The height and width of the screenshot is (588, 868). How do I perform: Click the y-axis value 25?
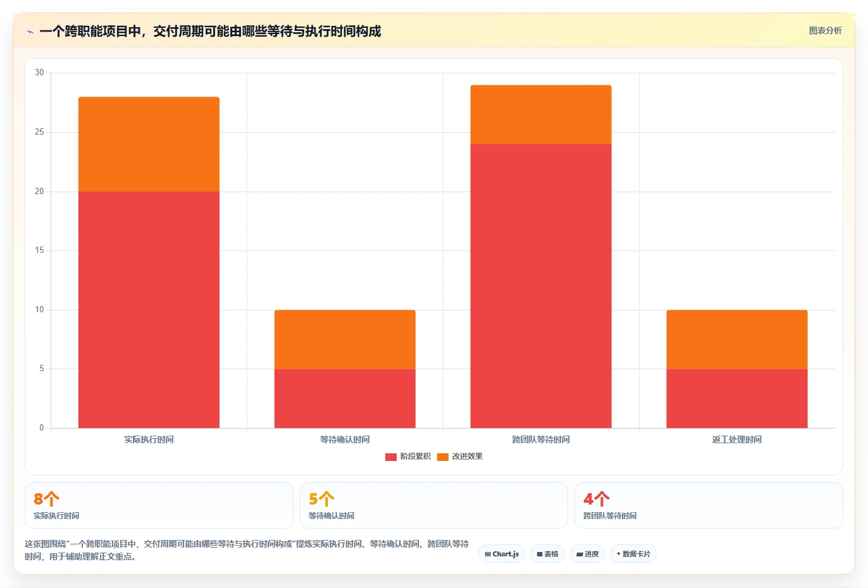coord(39,132)
